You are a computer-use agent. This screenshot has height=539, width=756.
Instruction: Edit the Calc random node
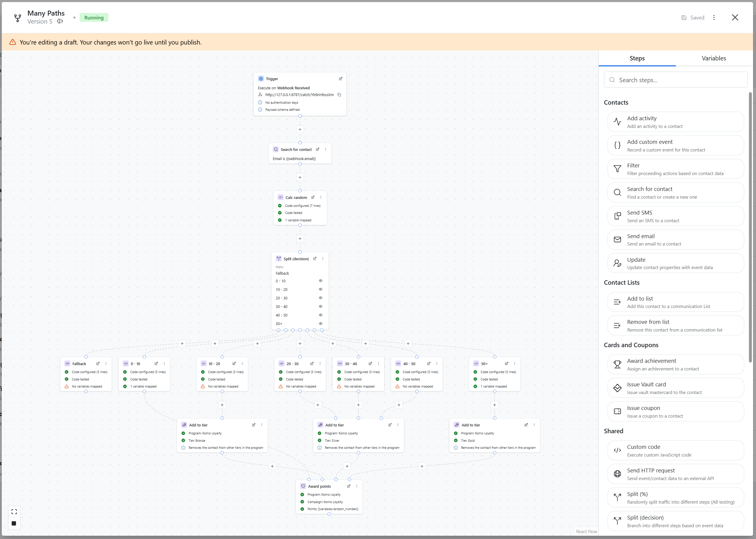pos(313,197)
